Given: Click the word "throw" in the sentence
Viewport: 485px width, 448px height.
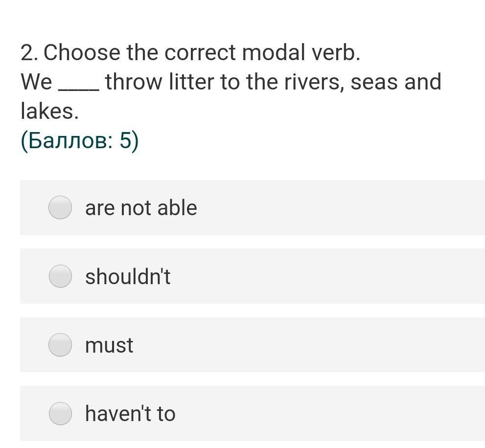Looking at the screenshot, I should coord(133,82).
